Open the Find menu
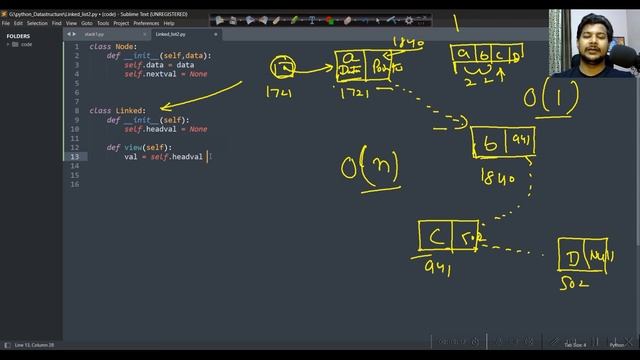 [x=56, y=23]
